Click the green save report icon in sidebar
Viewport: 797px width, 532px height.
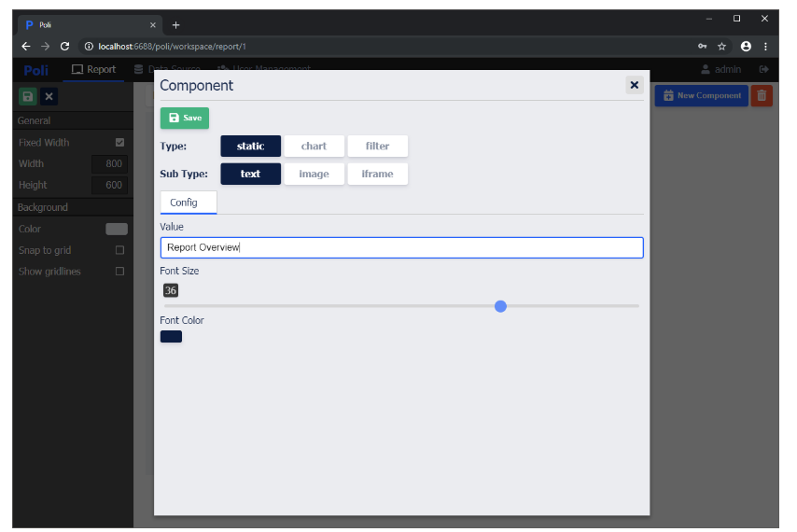pyautogui.click(x=28, y=96)
